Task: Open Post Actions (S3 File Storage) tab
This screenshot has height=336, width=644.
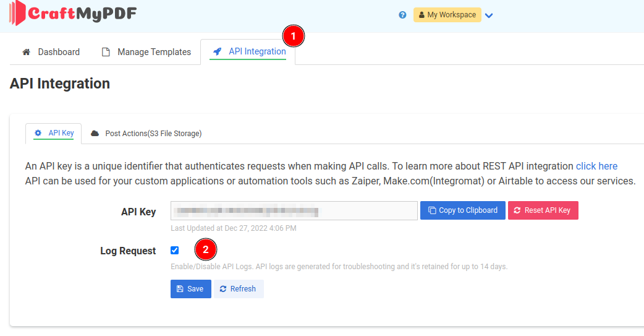Action: coord(146,134)
